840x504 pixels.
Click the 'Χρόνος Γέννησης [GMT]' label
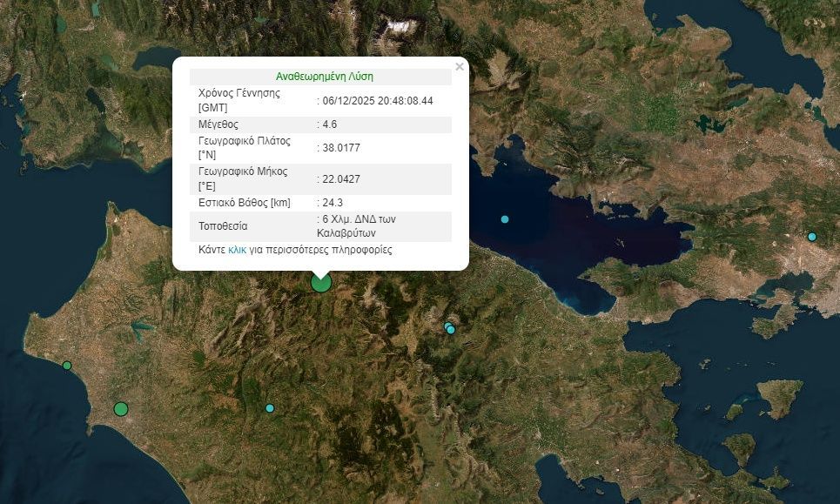point(239,100)
